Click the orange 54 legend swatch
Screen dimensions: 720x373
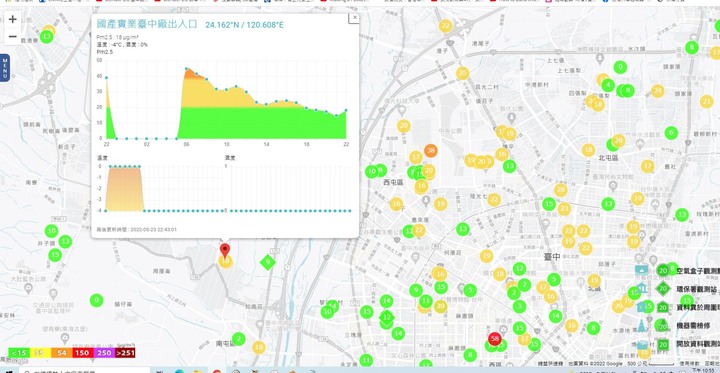click(61, 353)
